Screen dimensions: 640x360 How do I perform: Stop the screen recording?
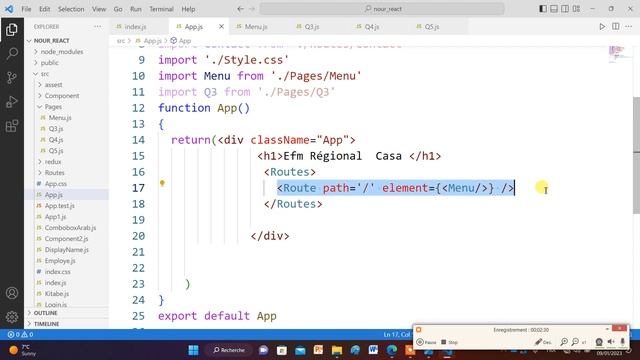(x=449, y=342)
